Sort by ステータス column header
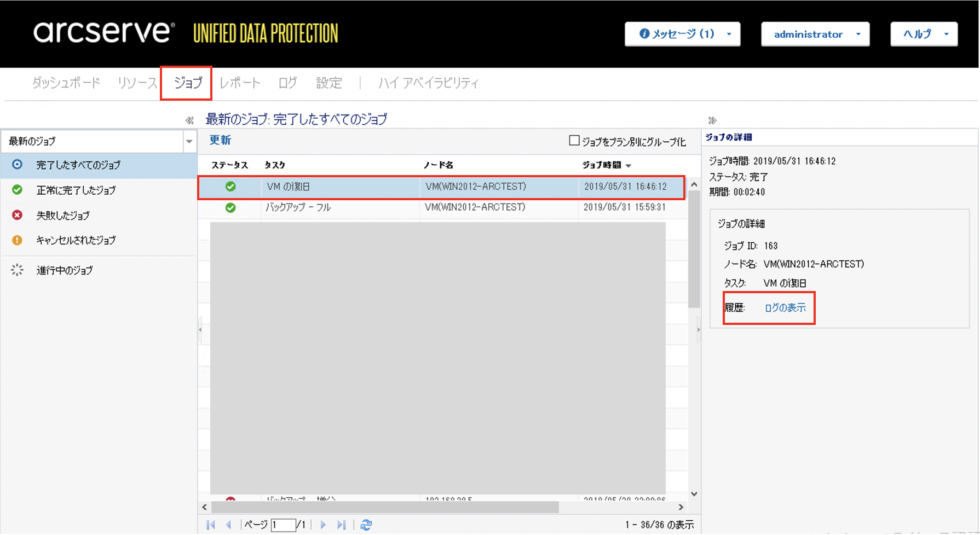Screen dimensions: 980x535 [230, 165]
